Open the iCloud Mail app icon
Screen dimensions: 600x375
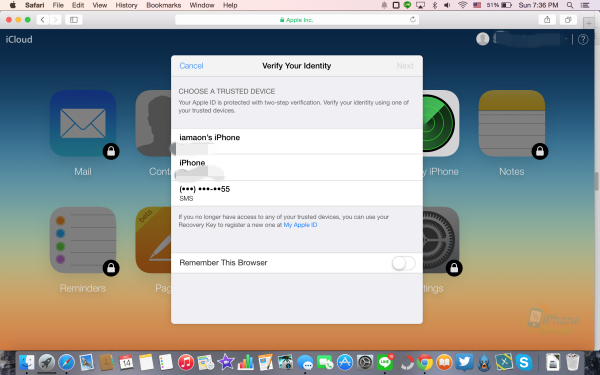(83, 123)
